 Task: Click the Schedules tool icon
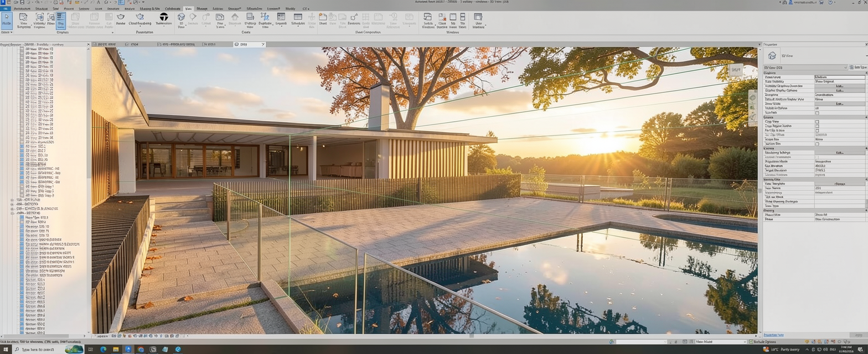[x=298, y=20]
